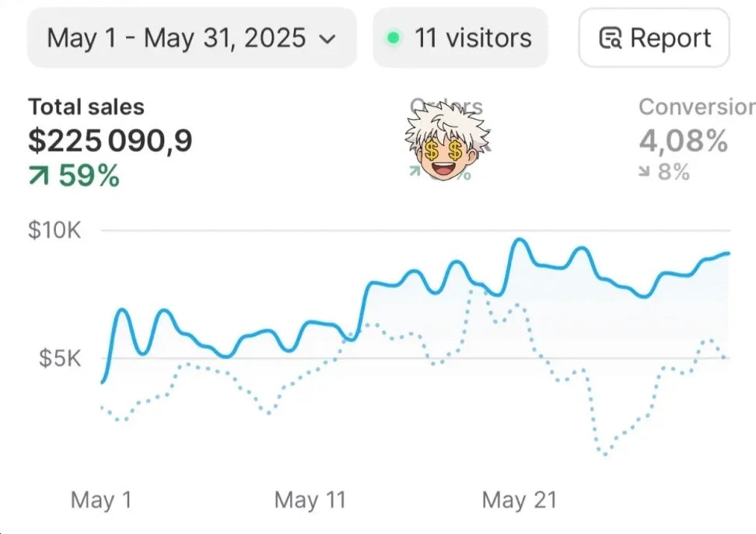
Task: Click the gray downward arrow beside 8%
Action: (x=645, y=172)
